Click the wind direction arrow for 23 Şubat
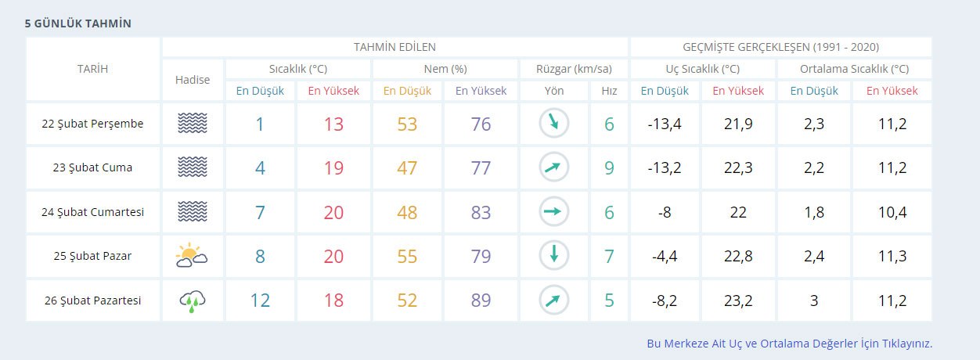The width and height of the screenshot is (980, 360). pos(553,167)
